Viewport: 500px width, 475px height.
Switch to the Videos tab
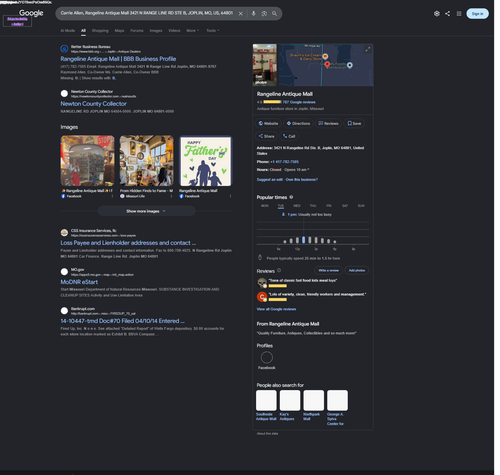click(x=174, y=30)
